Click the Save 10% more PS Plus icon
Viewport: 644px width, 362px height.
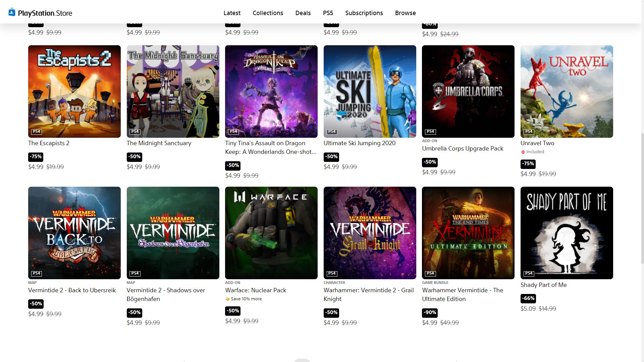tap(228, 299)
